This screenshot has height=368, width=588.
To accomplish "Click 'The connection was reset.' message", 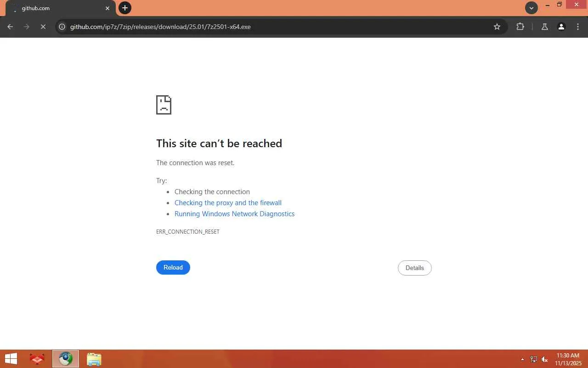I will click(x=195, y=163).
